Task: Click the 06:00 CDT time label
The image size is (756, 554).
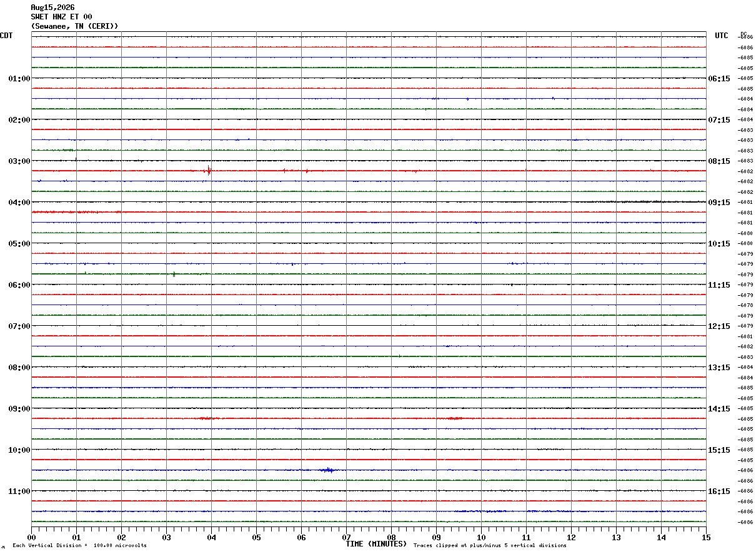Action: pos(19,285)
